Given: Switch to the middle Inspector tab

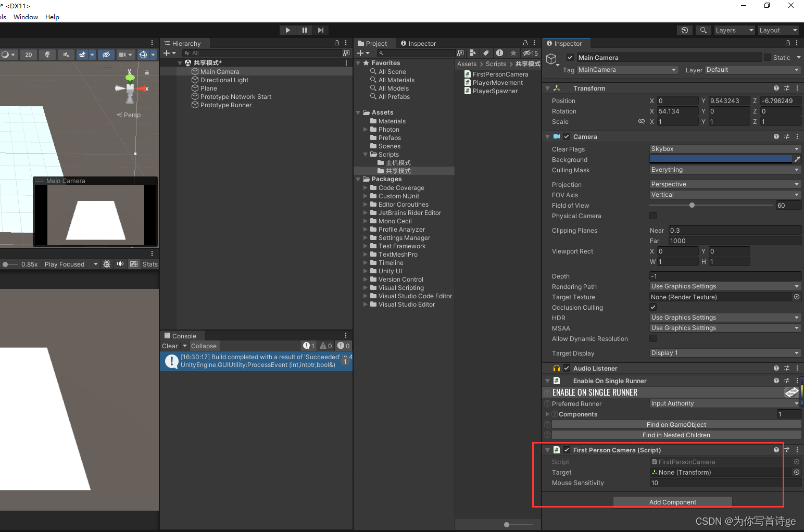Looking at the screenshot, I should click(418, 43).
